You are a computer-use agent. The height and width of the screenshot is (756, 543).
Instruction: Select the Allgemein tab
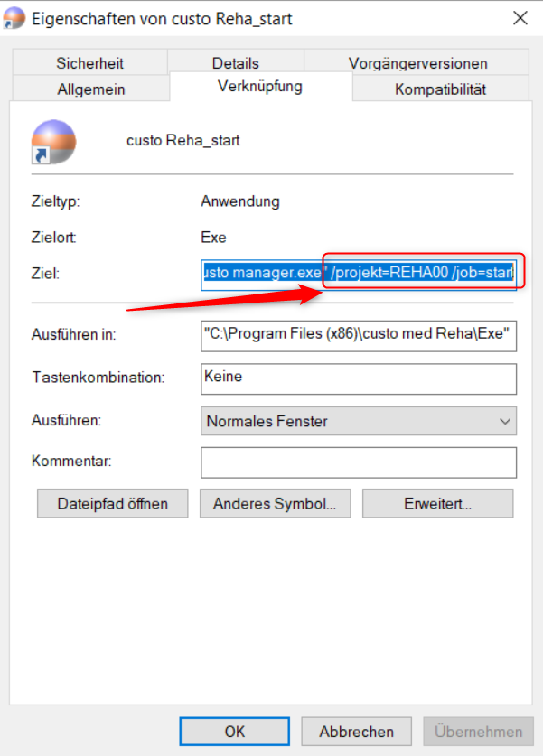90,89
